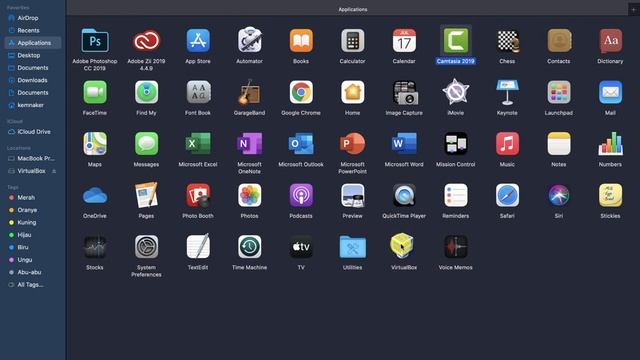Select the Siri app icon
This screenshot has width=640, height=360.
pos(559,196)
